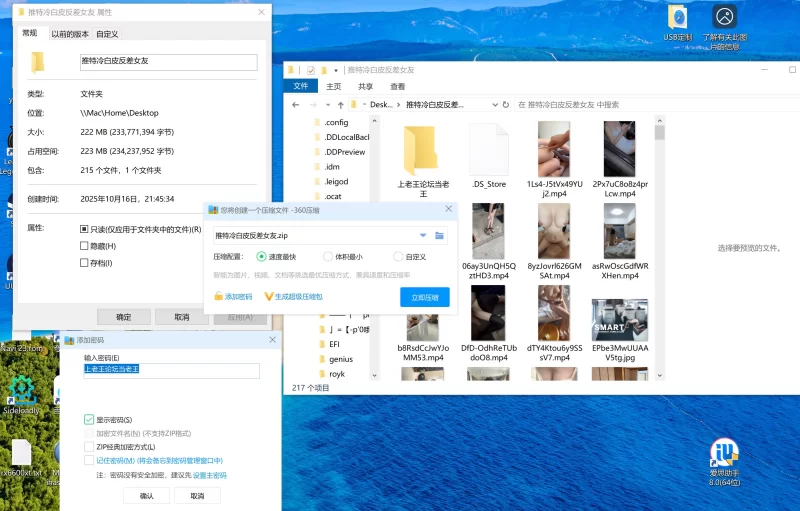
Task: Open the recent locations chevron in Explorer
Action: pos(326,104)
